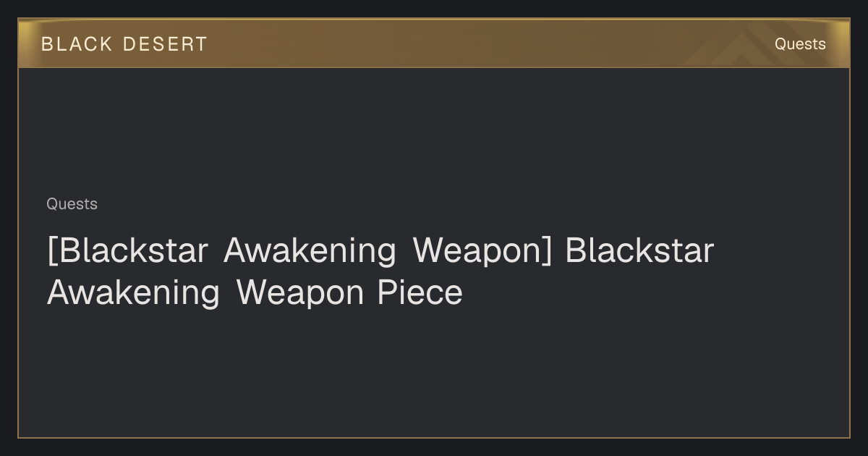This screenshot has height=456, width=868.
Task: Select the small Quests breadcrumb above the title
Action: [x=72, y=204]
